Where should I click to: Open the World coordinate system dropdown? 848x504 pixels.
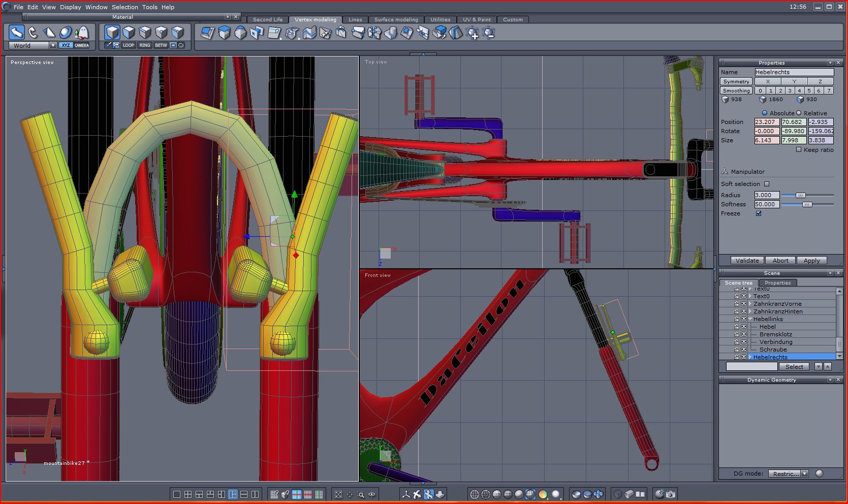pos(53,46)
